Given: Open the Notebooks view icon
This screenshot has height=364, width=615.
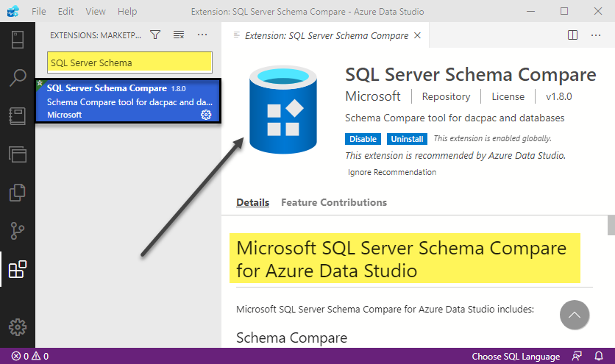Looking at the screenshot, I should coord(17,116).
